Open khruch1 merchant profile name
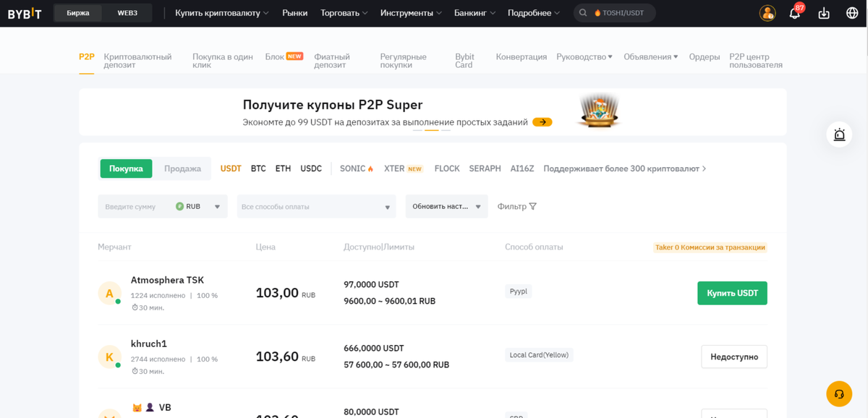 click(x=149, y=344)
